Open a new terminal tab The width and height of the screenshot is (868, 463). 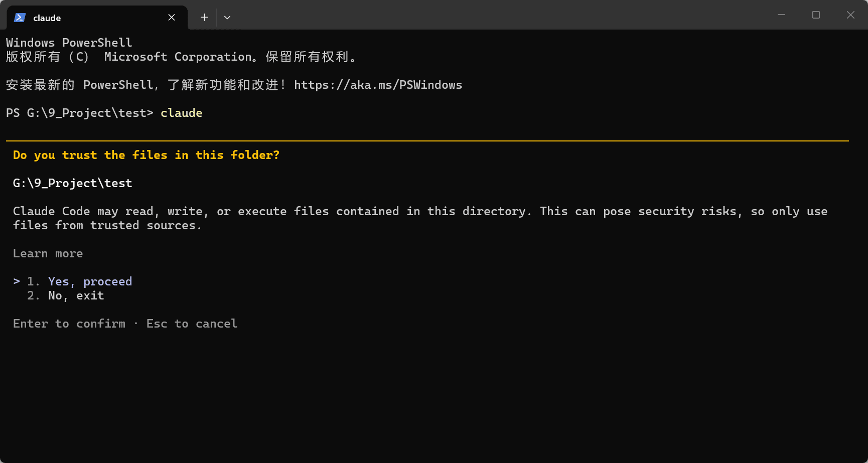click(x=204, y=18)
